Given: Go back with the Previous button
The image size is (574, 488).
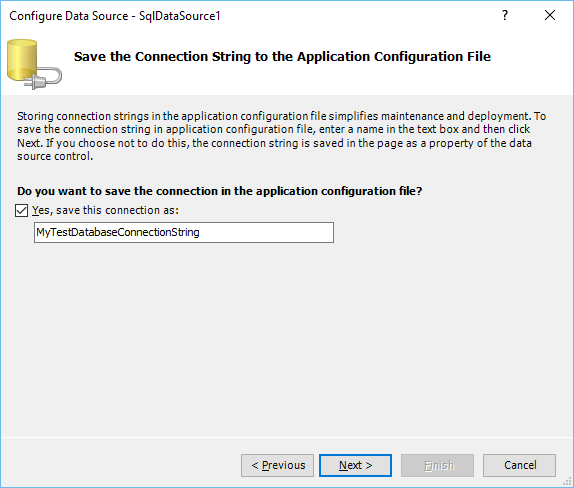Looking at the screenshot, I should [277, 465].
